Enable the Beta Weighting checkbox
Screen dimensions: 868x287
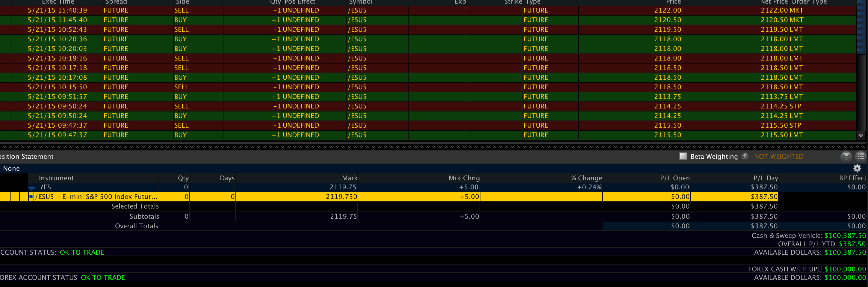click(683, 156)
